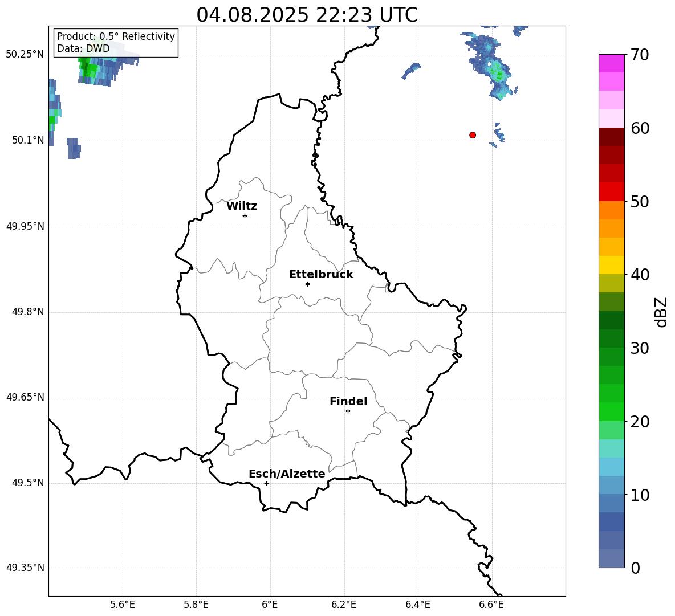Click the 5.8°E longitude label
This screenshot has width=675, height=616.
coord(196,605)
